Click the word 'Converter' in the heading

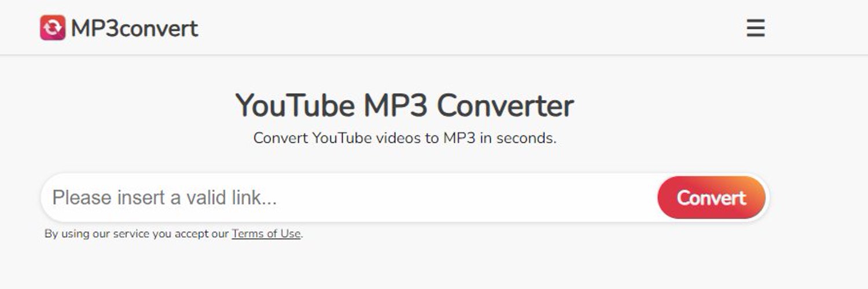(505, 105)
